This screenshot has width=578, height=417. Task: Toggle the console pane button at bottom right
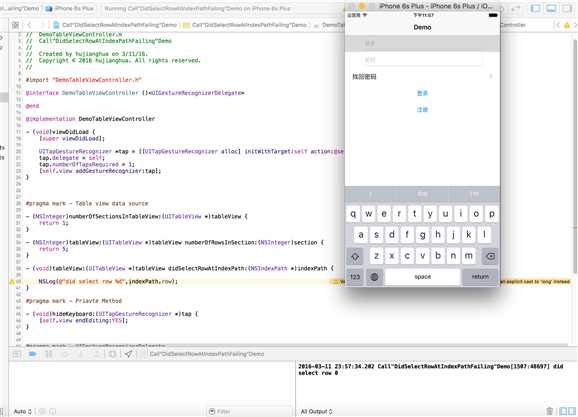[572, 411]
